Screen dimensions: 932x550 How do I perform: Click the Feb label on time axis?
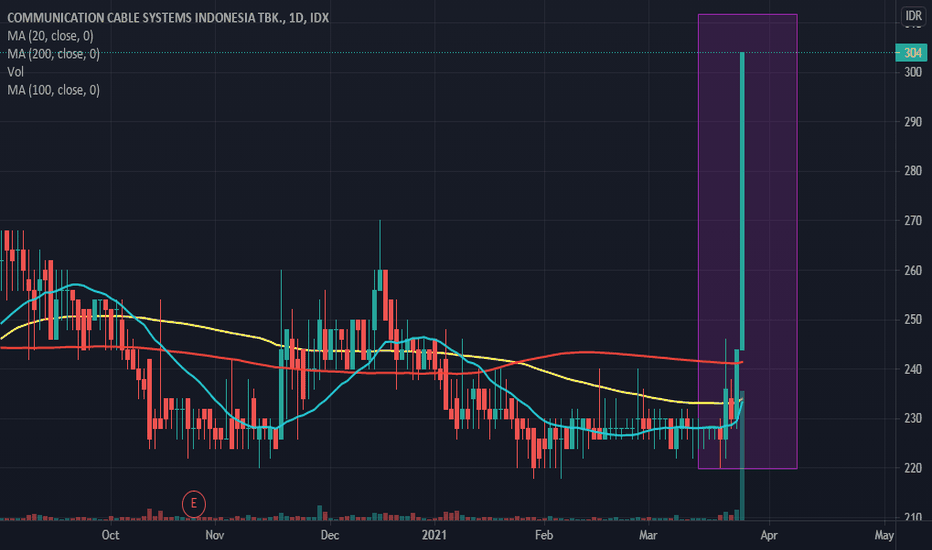click(544, 535)
